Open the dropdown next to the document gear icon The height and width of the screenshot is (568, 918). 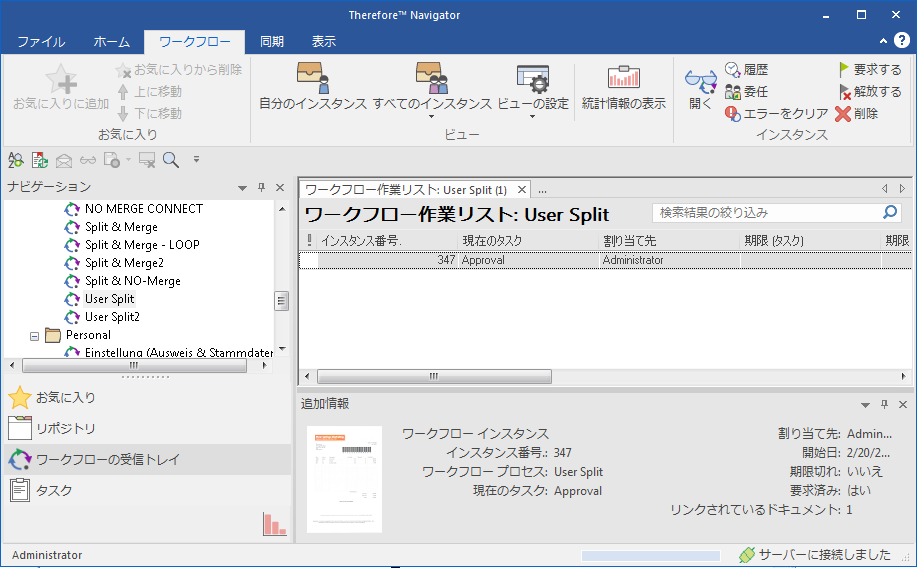click(x=128, y=159)
